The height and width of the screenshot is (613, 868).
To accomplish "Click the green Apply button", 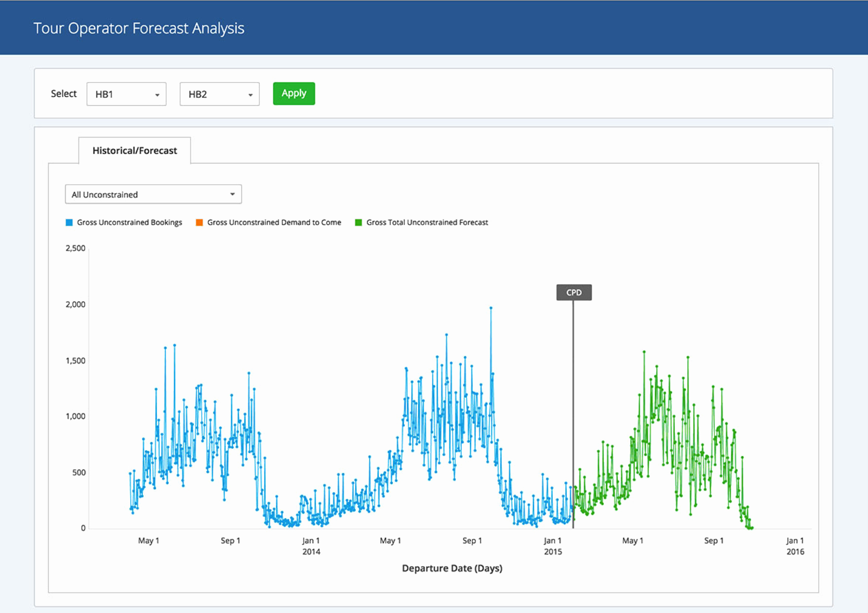I will 294,93.
